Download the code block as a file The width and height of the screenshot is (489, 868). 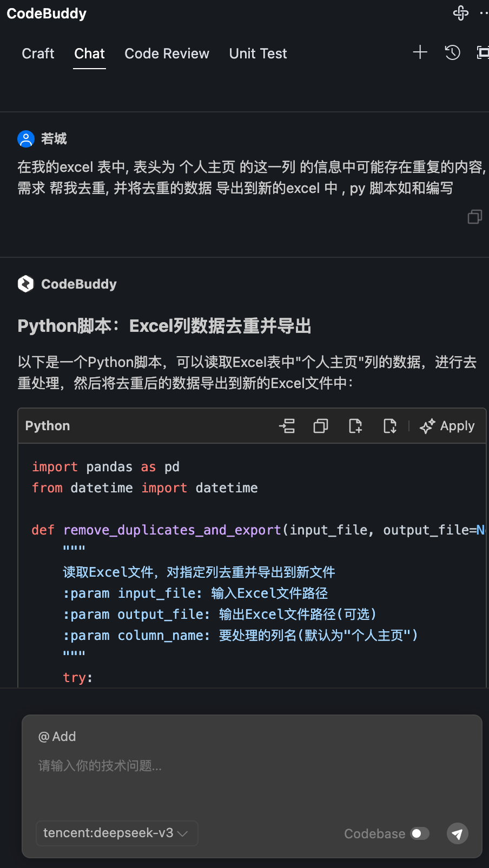point(389,426)
